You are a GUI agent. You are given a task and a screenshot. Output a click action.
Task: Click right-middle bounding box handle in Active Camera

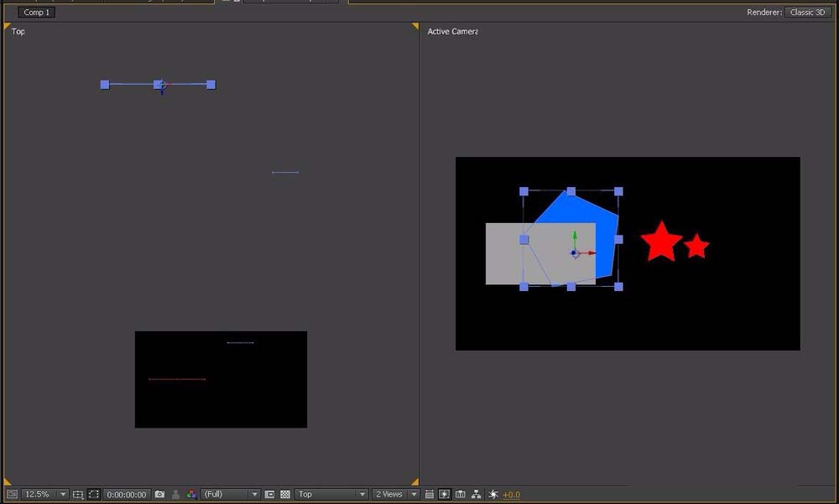pyautogui.click(x=618, y=239)
